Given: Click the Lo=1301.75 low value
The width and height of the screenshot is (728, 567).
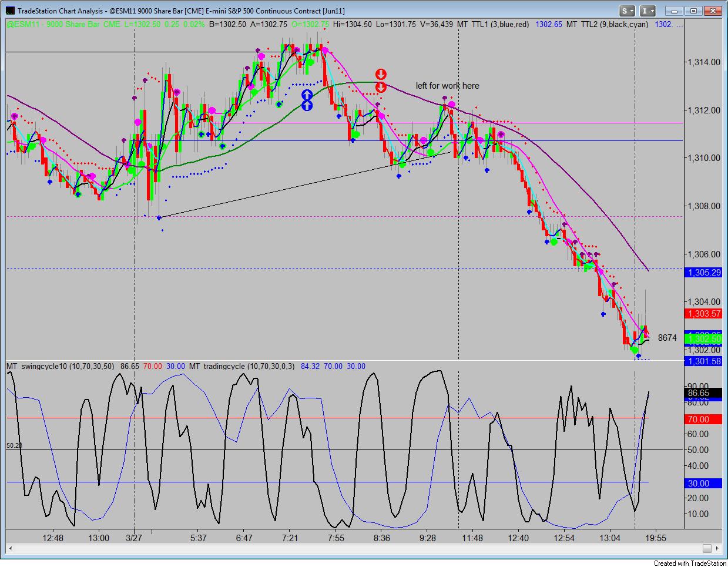Looking at the screenshot, I should [x=395, y=25].
